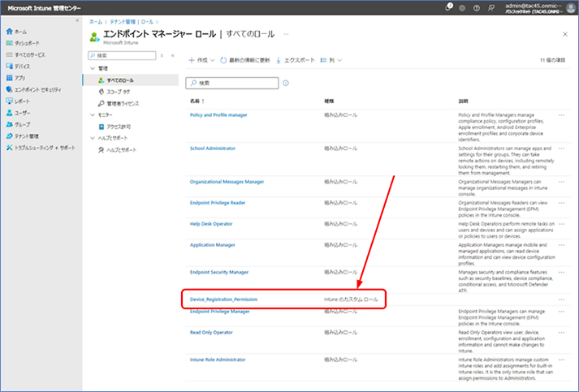
Task: Click the 種類 column header
Action: pos(329,101)
